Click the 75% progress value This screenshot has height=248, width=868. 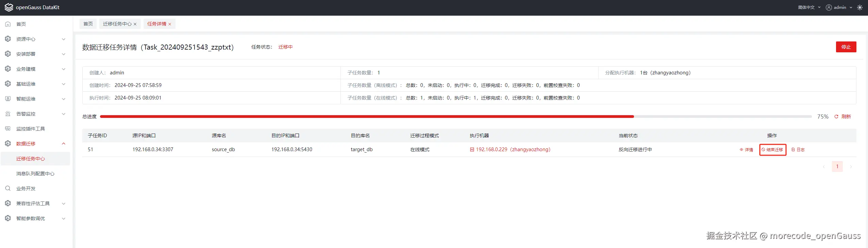pyautogui.click(x=823, y=117)
